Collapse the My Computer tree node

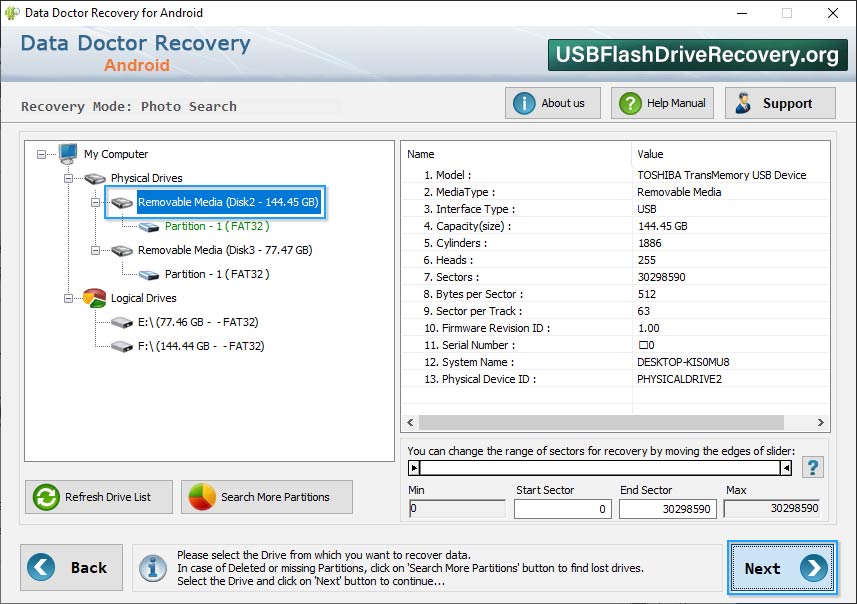coord(42,154)
